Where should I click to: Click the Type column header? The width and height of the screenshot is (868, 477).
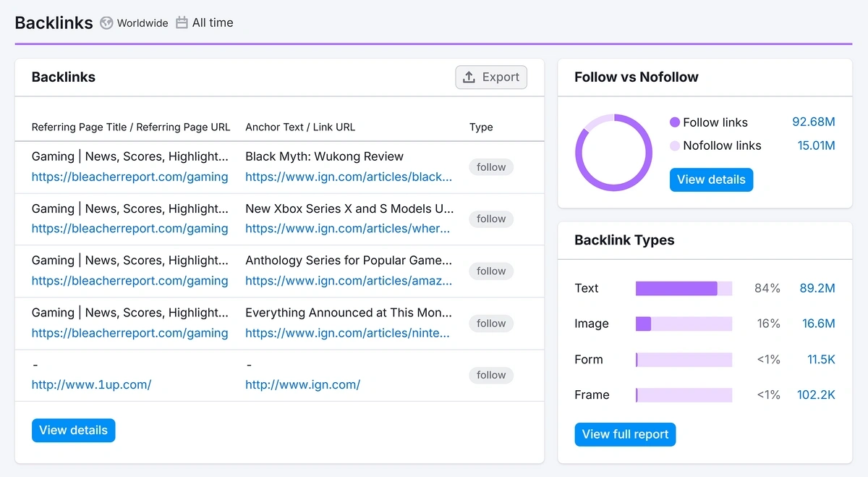pyautogui.click(x=481, y=127)
